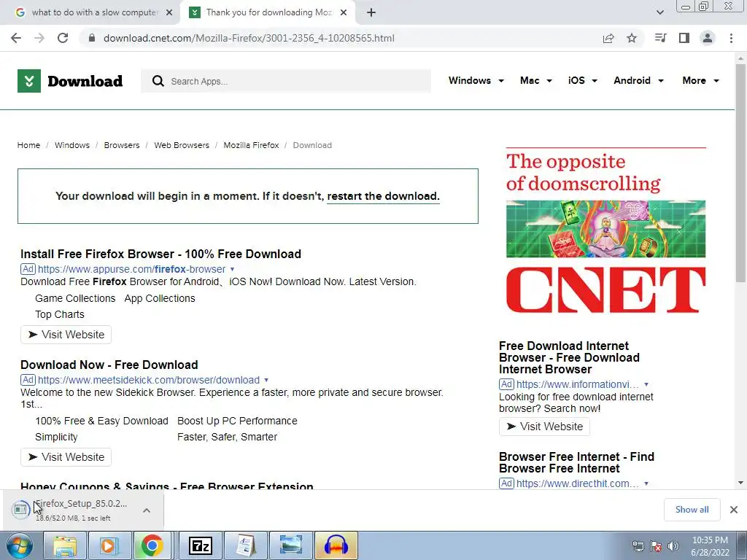Visit Website for the Firefox ad
Screen dimensions: 747x560
(66, 334)
